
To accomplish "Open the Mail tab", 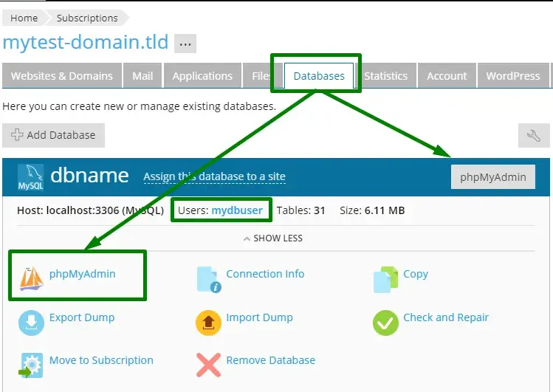I will click(142, 75).
